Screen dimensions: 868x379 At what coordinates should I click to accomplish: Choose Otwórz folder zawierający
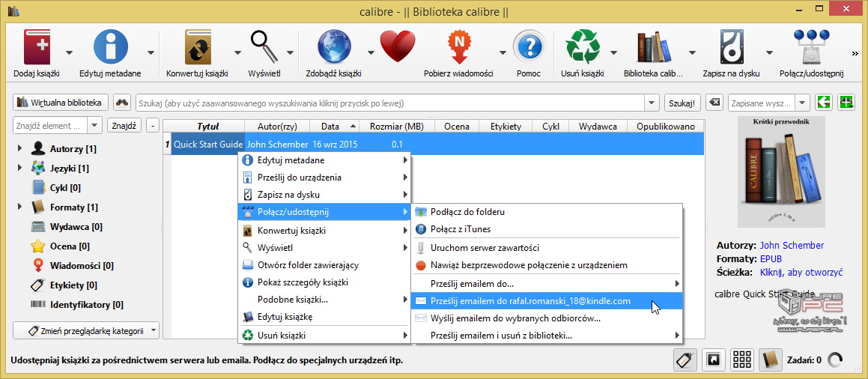(324, 265)
